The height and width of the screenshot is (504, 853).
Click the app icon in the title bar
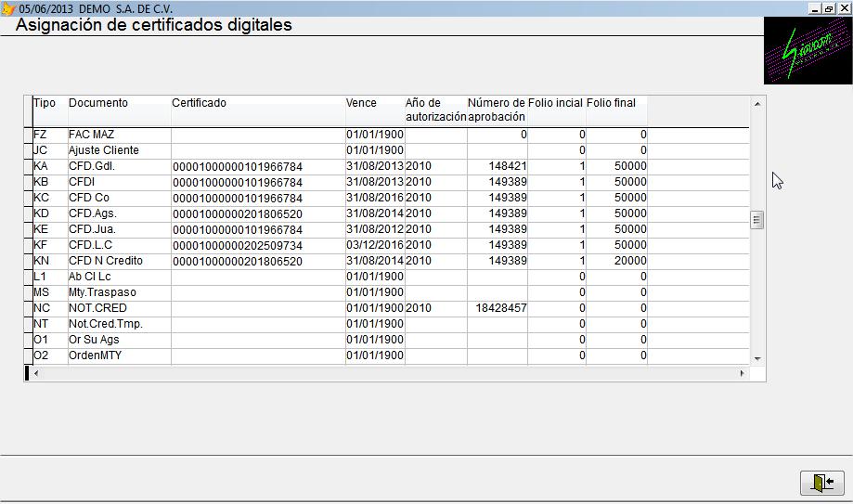[x=7, y=8]
